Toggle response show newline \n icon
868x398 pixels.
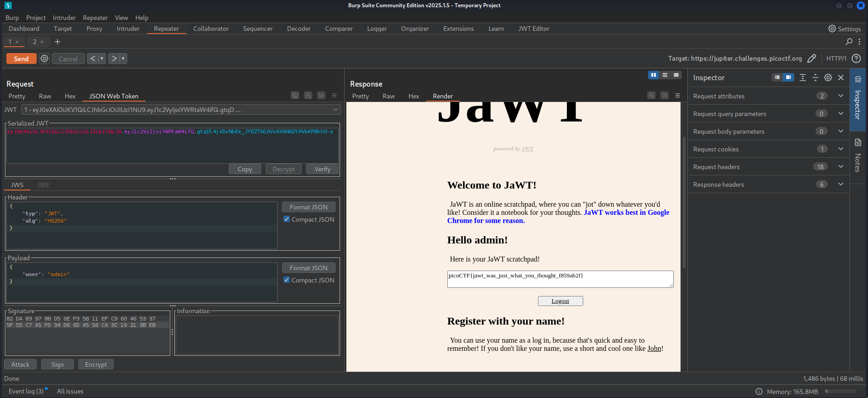(664, 95)
